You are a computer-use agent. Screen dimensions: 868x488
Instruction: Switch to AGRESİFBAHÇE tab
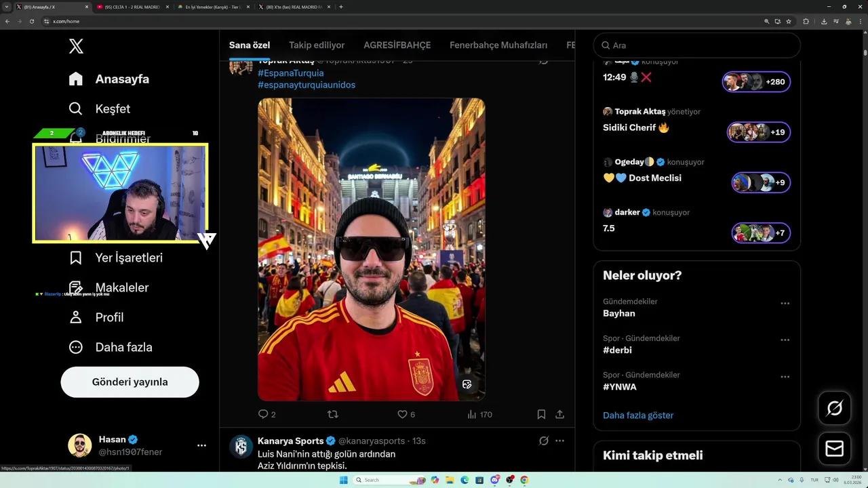pos(397,45)
